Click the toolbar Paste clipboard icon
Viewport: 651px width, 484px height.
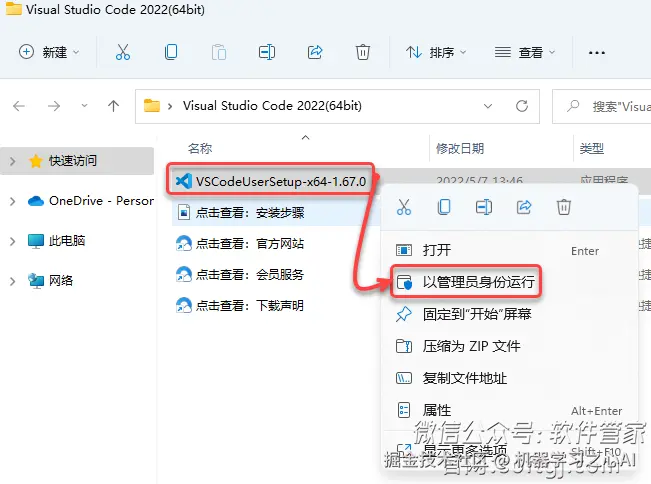(219, 52)
